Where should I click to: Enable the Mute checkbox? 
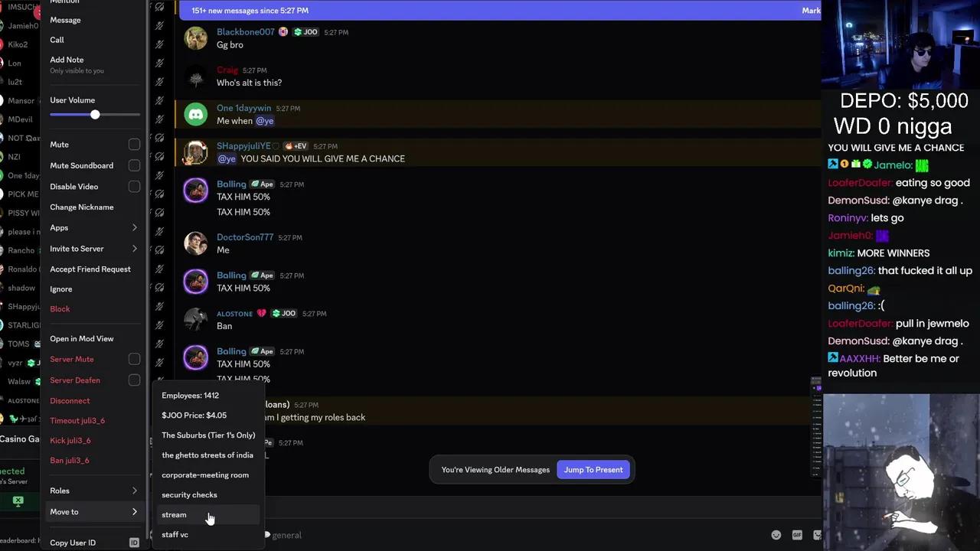[x=134, y=144]
